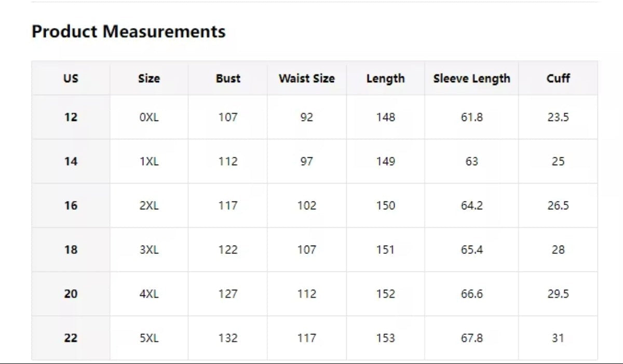Click the Sleeve Length column header
The image size is (623, 364).
(x=471, y=79)
